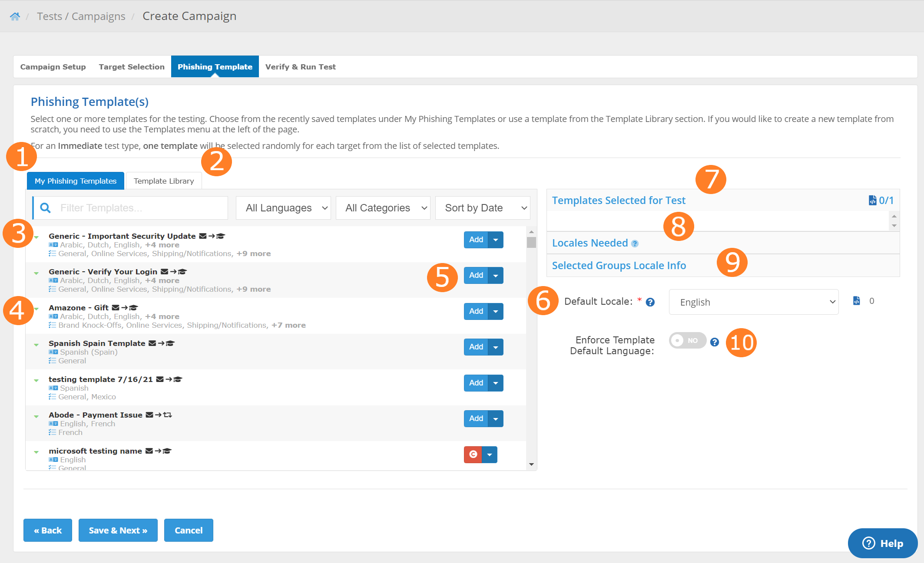Open Help via the bottom-right Help bubble
Screen dimensions: 924x563
click(x=882, y=543)
